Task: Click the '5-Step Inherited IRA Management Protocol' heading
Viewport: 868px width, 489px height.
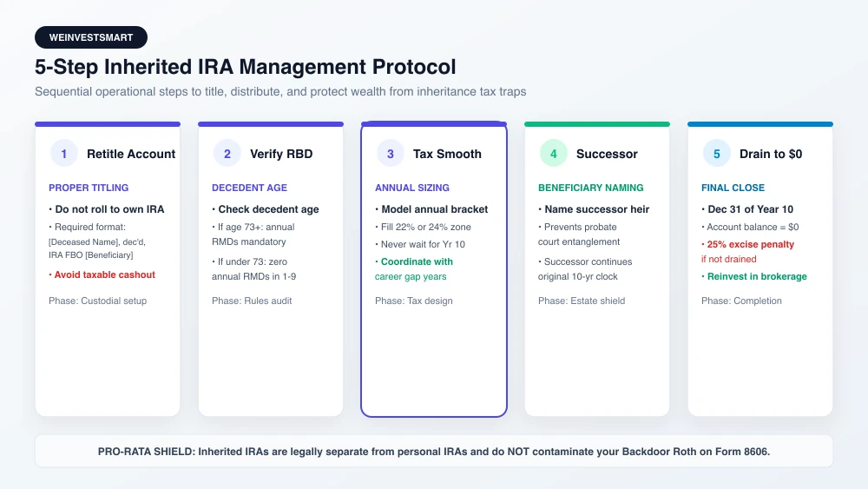Action: point(246,67)
